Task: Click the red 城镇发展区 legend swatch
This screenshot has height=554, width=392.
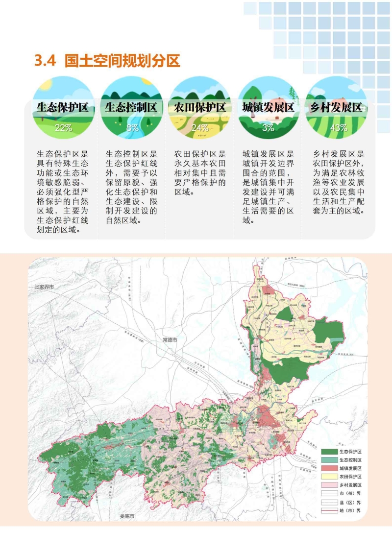Action: coord(329,468)
